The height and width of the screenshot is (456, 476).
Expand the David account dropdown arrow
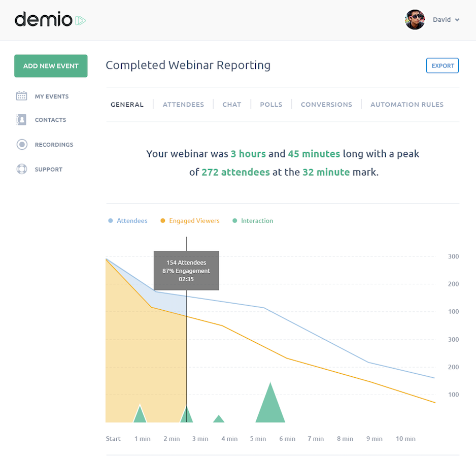(457, 20)
